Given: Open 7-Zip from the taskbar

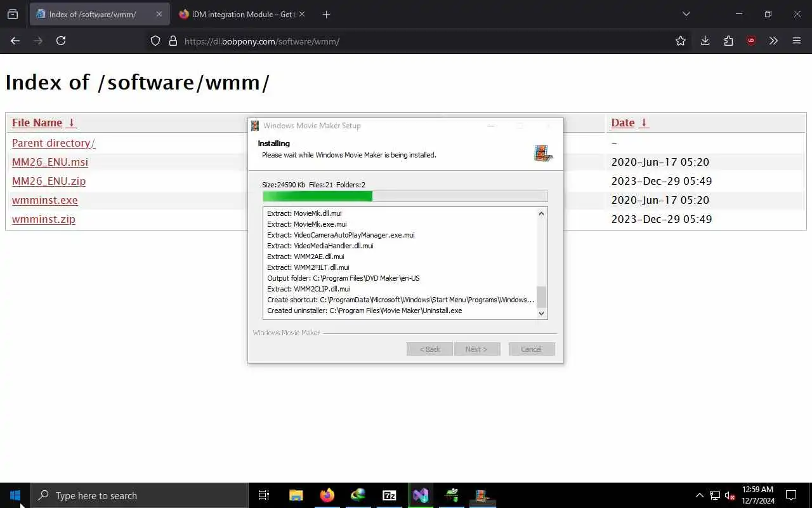Looking at the screenshot, I should tap(390, 495).
